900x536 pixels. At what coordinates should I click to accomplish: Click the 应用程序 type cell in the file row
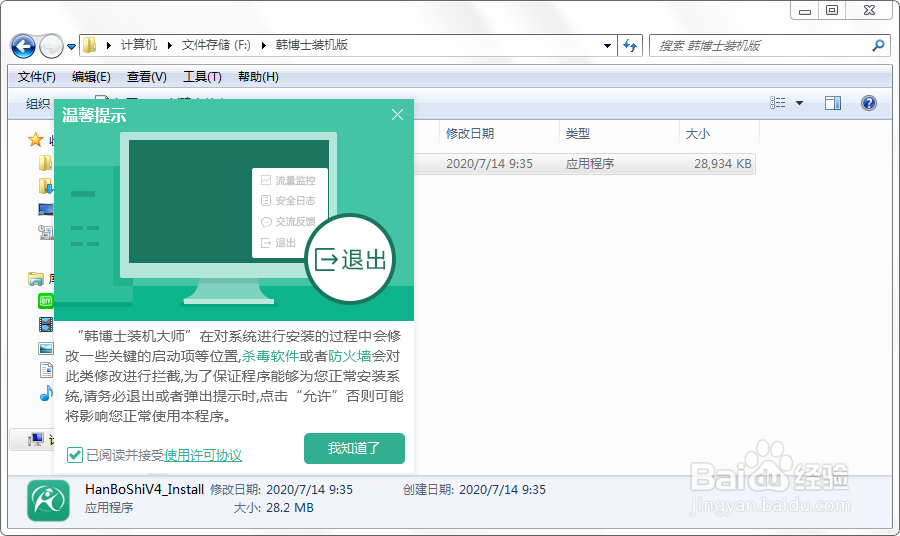(x=589, y=164)
